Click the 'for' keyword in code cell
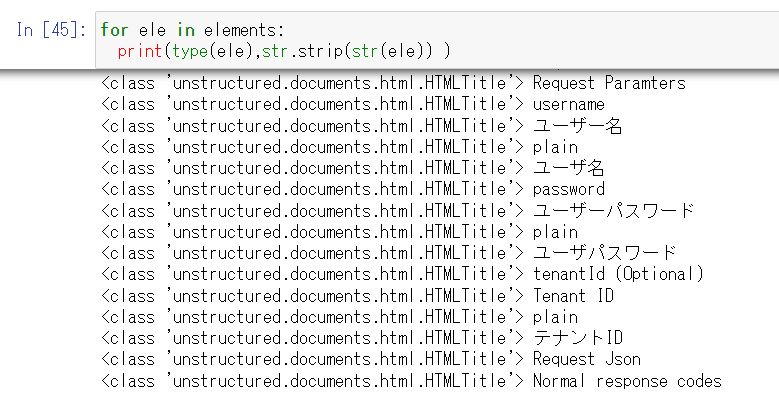The width and height of the screenshot is (779, 393). 114,30
